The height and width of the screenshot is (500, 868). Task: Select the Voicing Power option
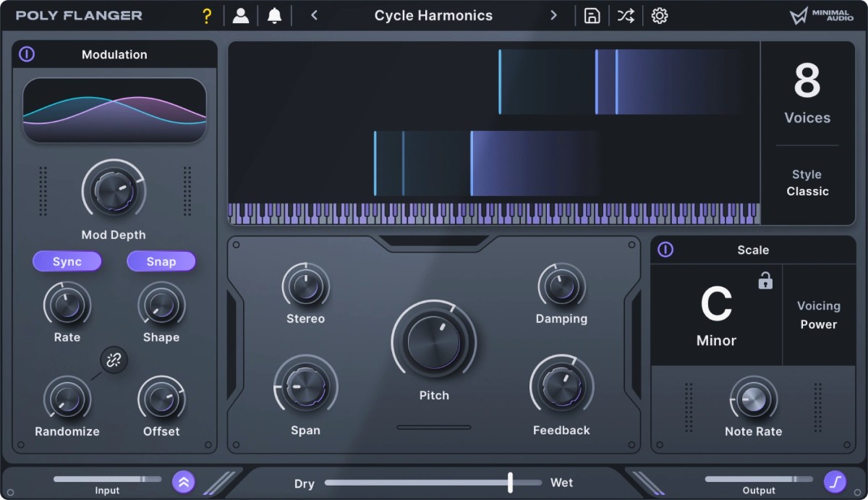point(818,315)
